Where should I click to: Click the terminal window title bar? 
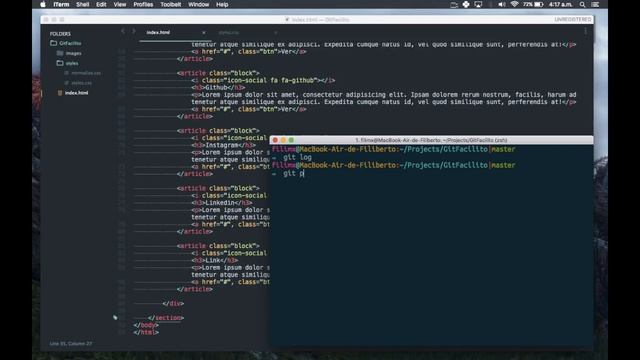[x=431, y=140]
